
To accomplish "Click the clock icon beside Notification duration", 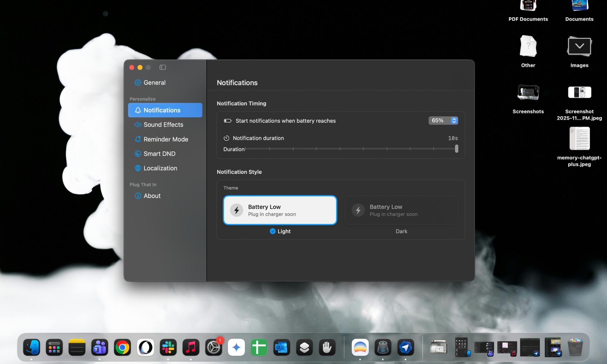I will point(226,138).
